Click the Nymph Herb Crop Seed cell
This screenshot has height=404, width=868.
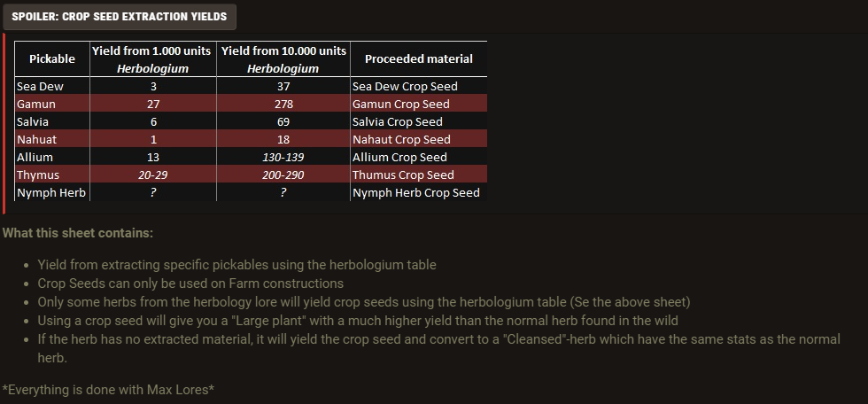[x=418, y=192]
